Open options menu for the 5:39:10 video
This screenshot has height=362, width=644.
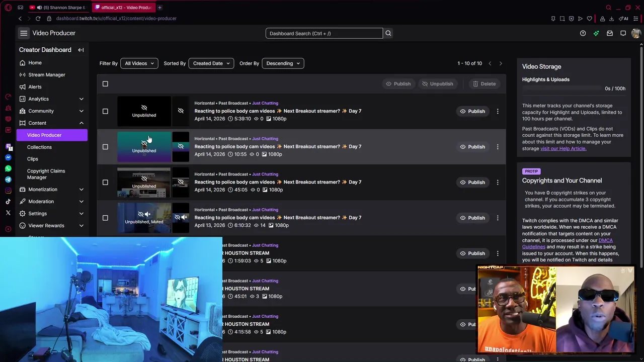coord(498,111)
